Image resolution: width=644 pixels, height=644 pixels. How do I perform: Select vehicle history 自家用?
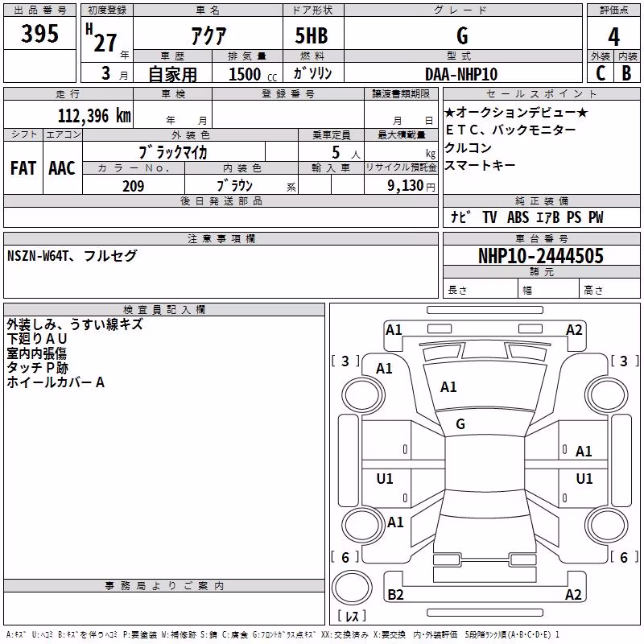coord(172,74)
